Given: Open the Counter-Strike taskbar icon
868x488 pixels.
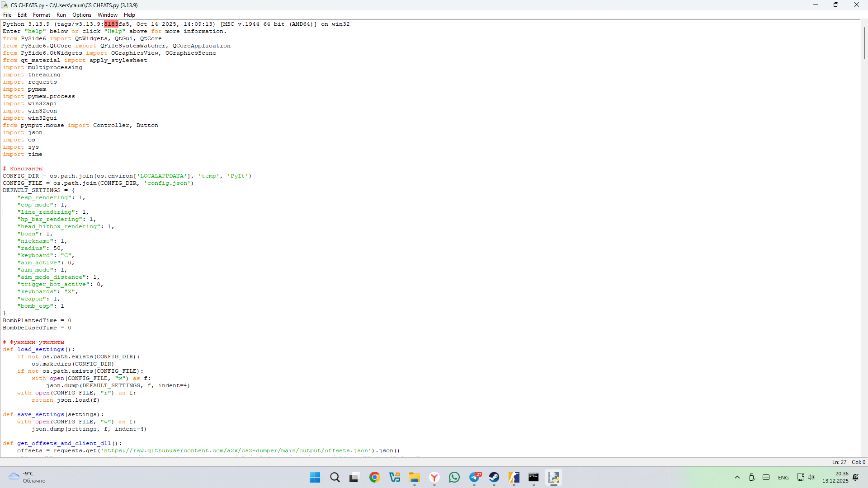Looking at the screenshot, I should pos(514,477).
